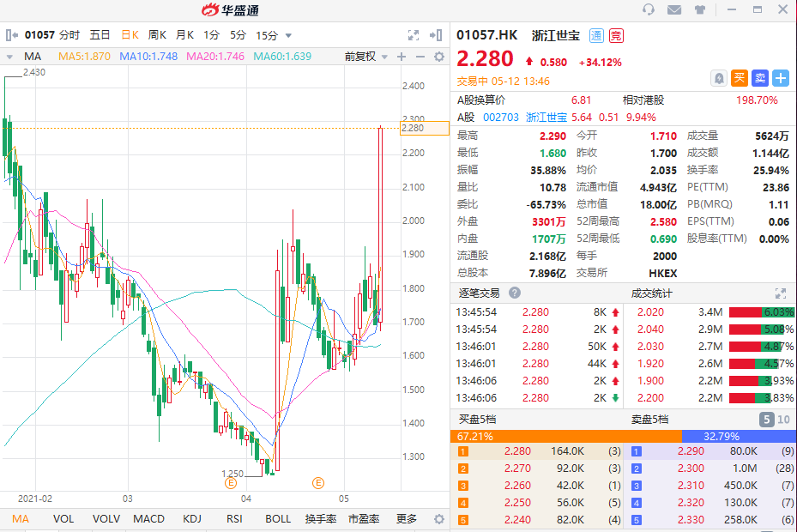
Task: Select bid level 5 price 2.240
Action: coord(517,519)
